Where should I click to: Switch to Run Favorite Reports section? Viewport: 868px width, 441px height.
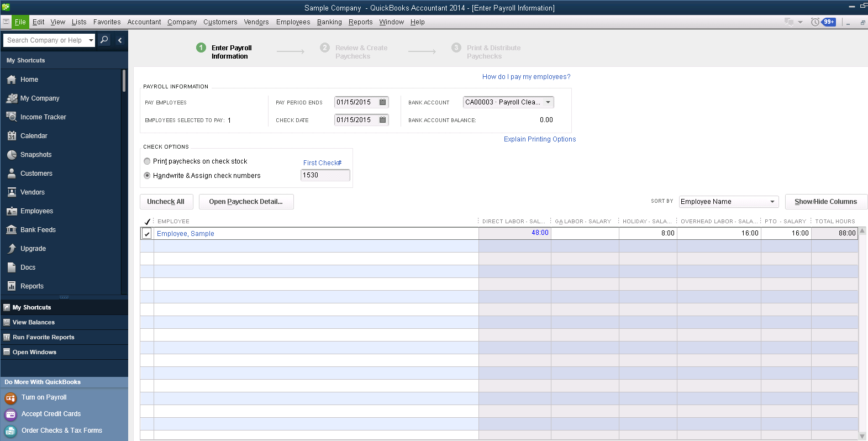64,337
